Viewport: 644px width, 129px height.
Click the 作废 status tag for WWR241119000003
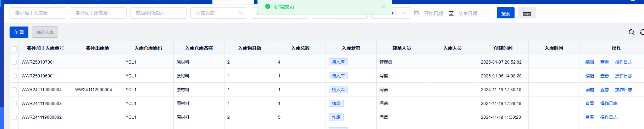tap(336, 104)
